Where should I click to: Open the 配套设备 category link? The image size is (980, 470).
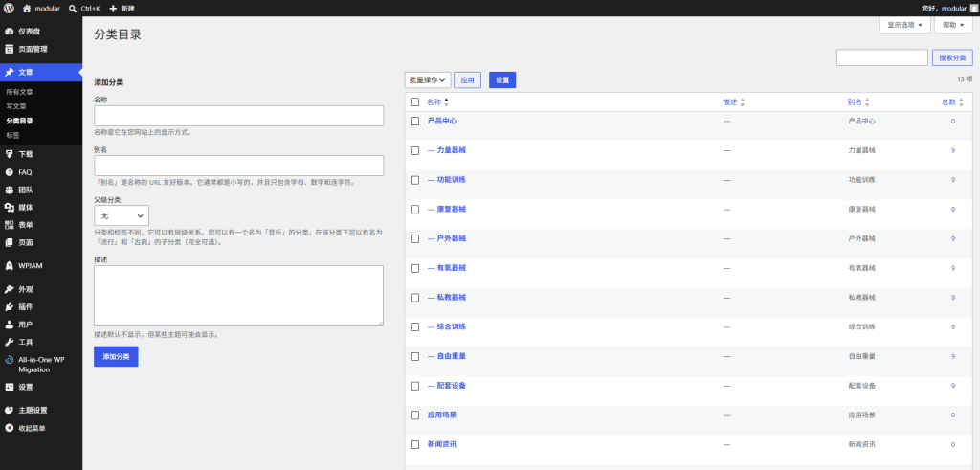447,386
